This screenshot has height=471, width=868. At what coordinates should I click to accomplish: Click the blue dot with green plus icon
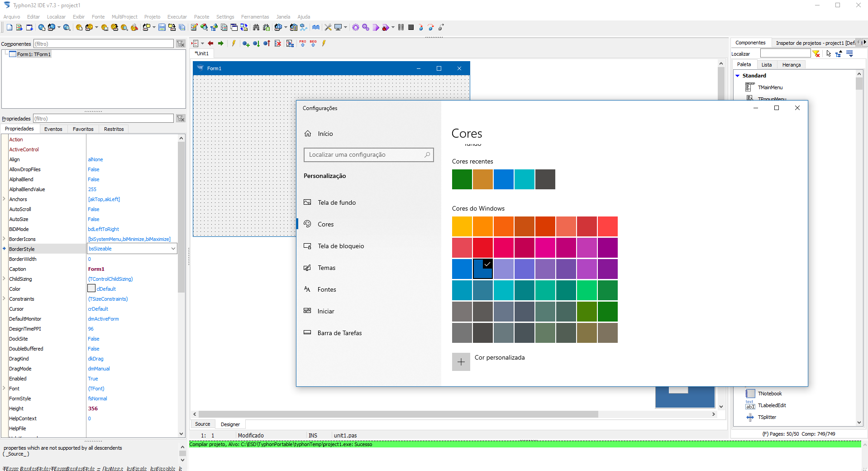[x=246, y=43]
